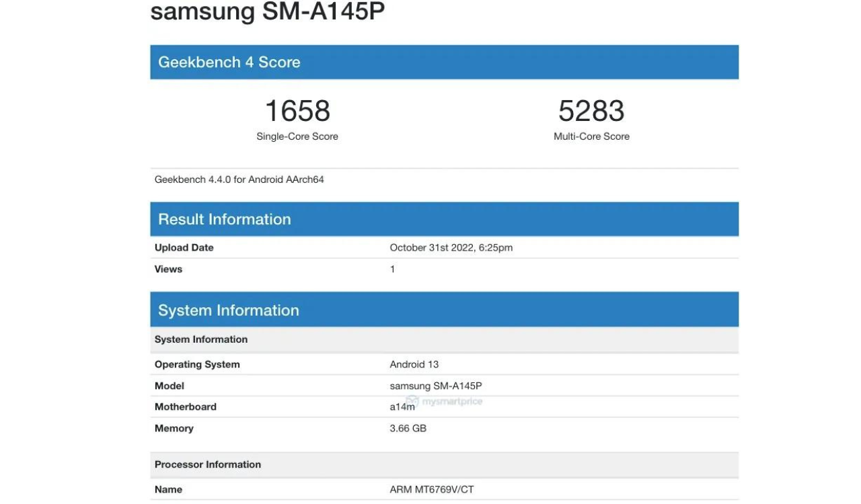Select the motherboard value a14m

pyautogui.click(x=402, y=407)
